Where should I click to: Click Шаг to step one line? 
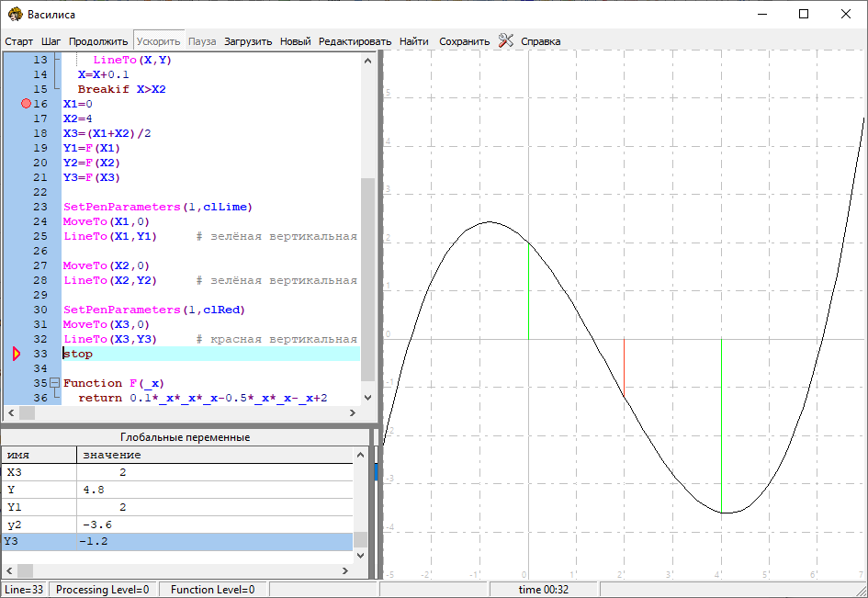(51, 41)
